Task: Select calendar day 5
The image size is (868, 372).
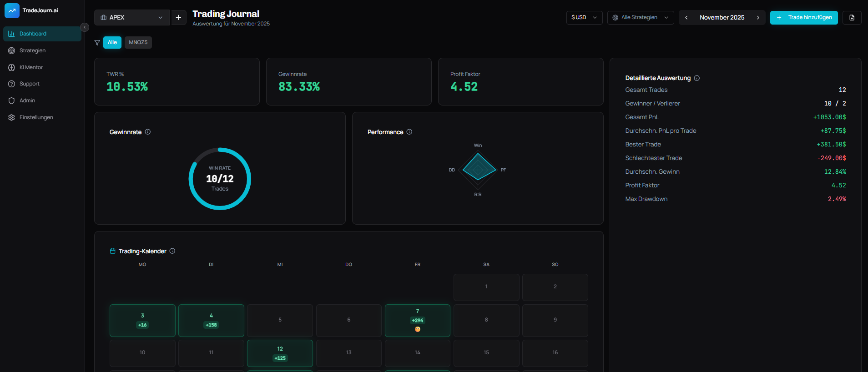Action: (x=280, y=321)
